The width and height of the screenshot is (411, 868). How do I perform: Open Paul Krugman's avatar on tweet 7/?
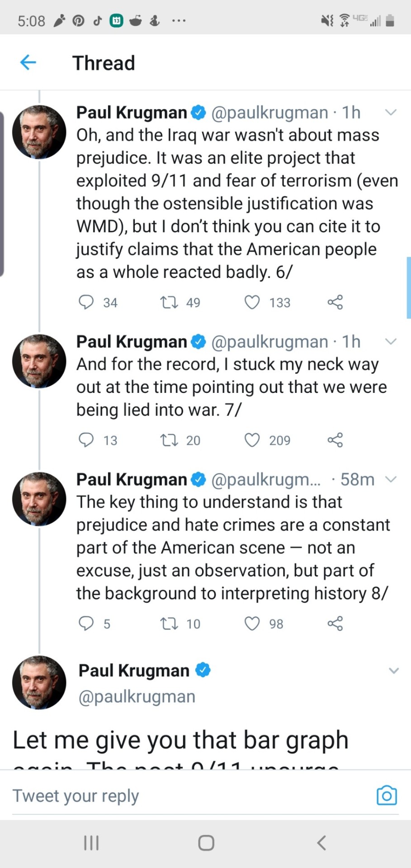[39, 361]
